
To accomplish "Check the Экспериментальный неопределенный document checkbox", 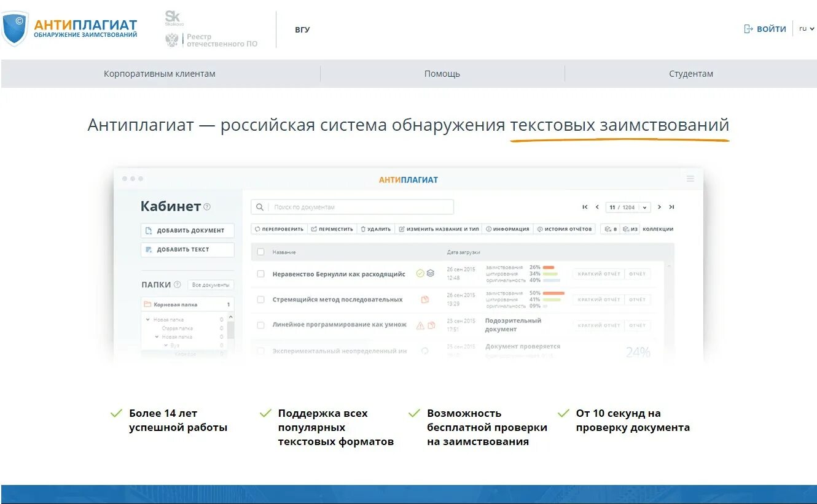I will (260, 351).
